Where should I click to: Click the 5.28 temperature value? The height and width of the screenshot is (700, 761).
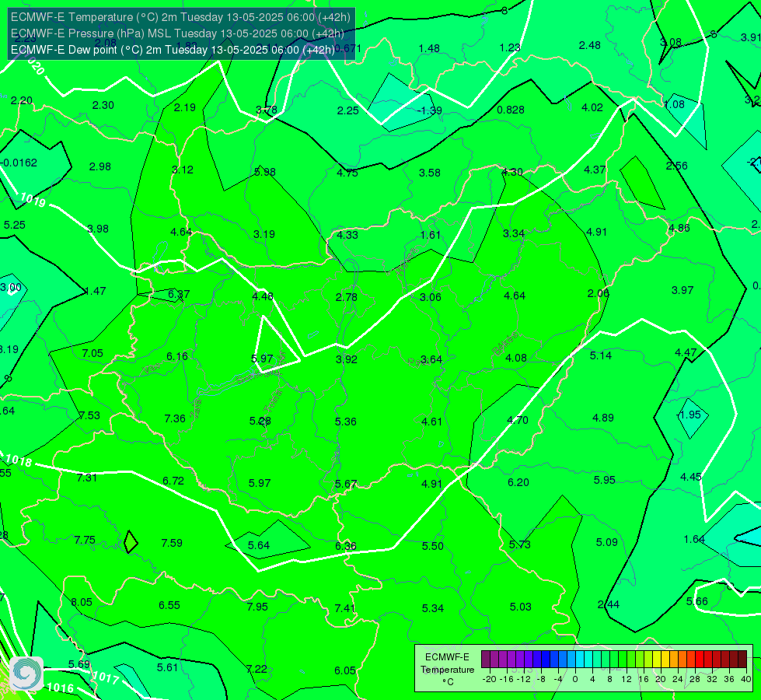(260, 421)
